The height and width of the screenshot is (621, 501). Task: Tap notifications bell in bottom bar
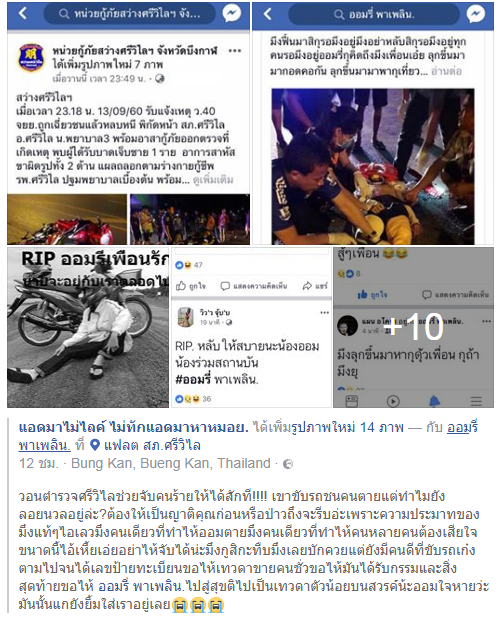[x=434, y=401]
